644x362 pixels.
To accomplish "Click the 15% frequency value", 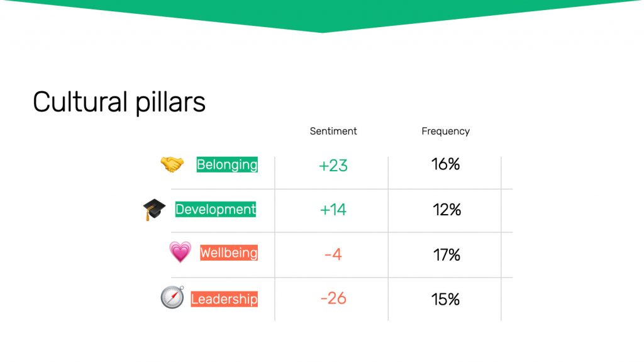I will [446, 300].
